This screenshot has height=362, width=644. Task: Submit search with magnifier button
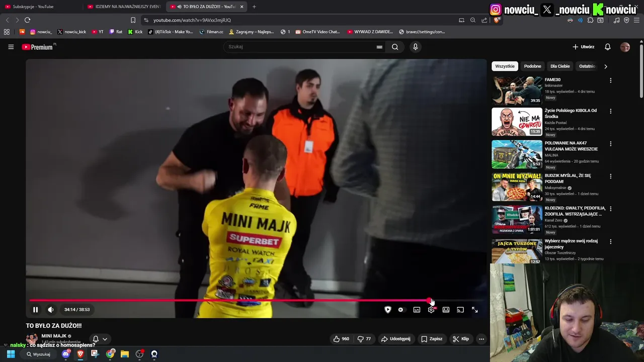(x=395, y=47)
